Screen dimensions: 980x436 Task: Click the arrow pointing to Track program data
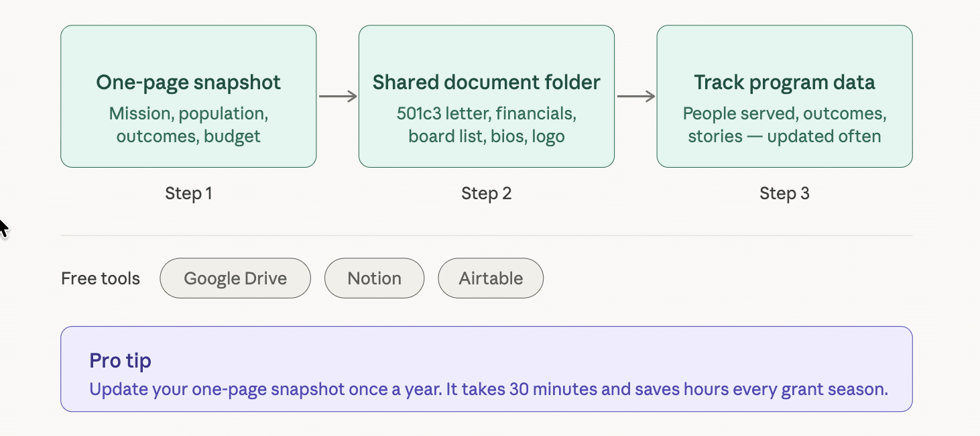(x=635, y=97)
